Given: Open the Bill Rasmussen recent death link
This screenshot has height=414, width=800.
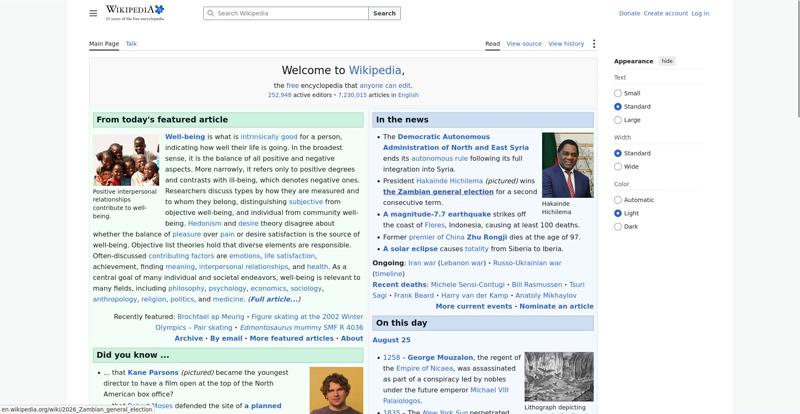Looking at the screenshot, I should point(537,285).
